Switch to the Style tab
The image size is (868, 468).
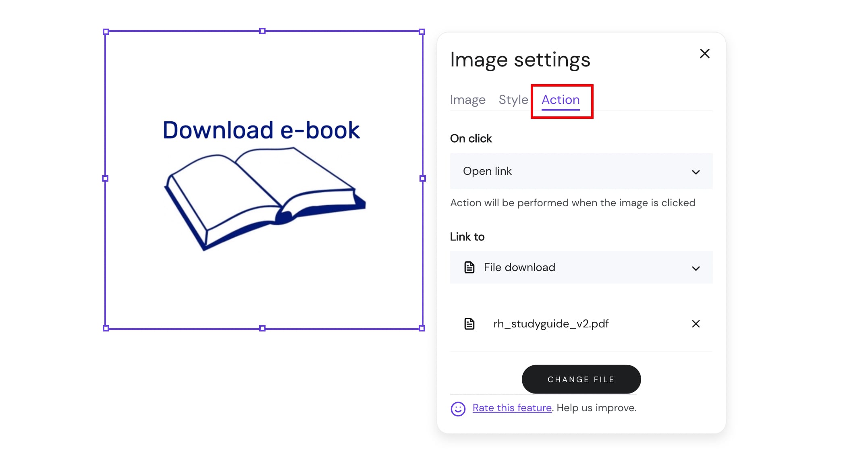[513, 99]
